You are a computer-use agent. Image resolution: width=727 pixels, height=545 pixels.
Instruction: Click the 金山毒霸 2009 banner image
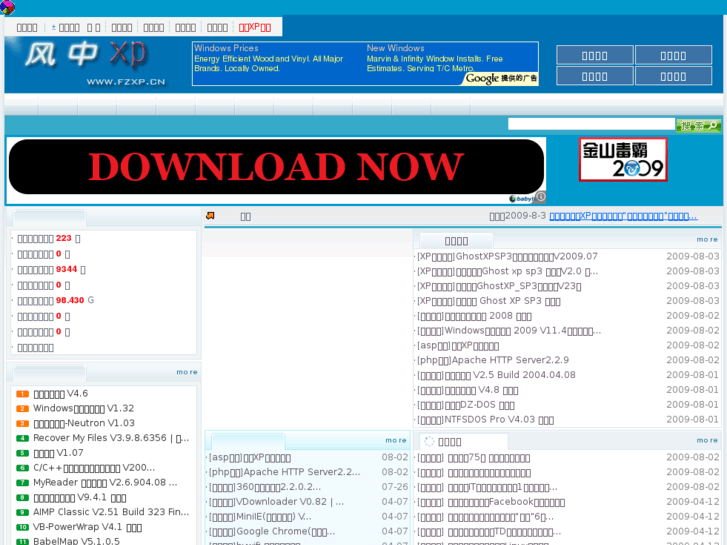tap(623, 159)
